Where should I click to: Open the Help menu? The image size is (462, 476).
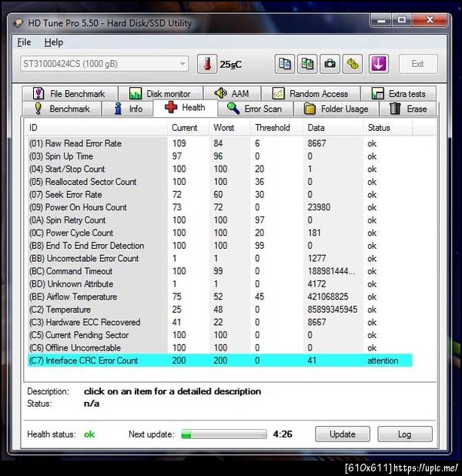pyautogui.click(x=53, y=42)
